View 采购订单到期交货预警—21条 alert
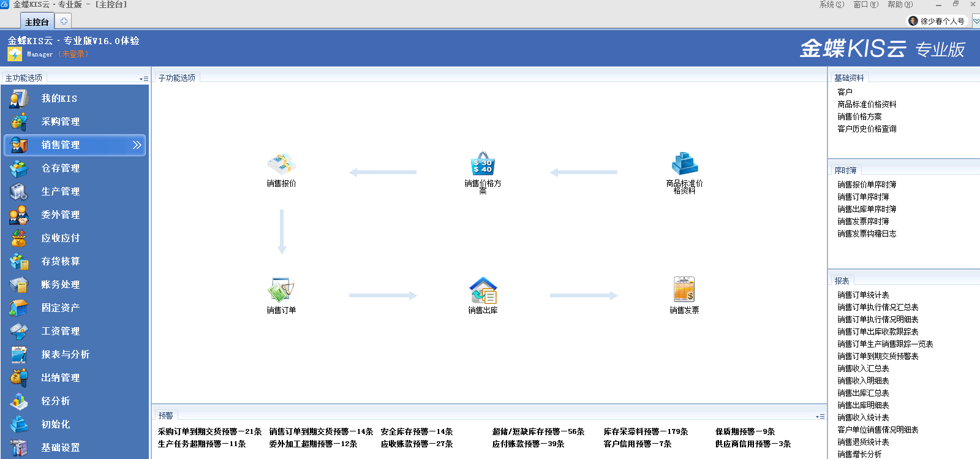Viewport: 980px width, 459px height. [209, 431]
